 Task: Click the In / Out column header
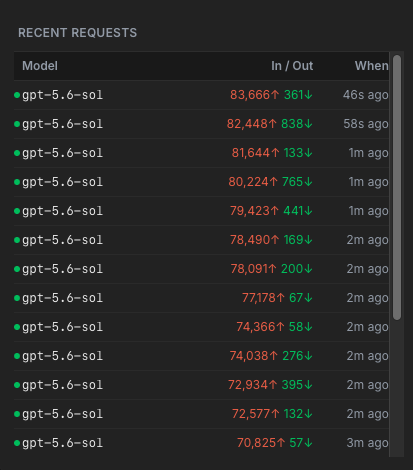(x=292, y=66)
